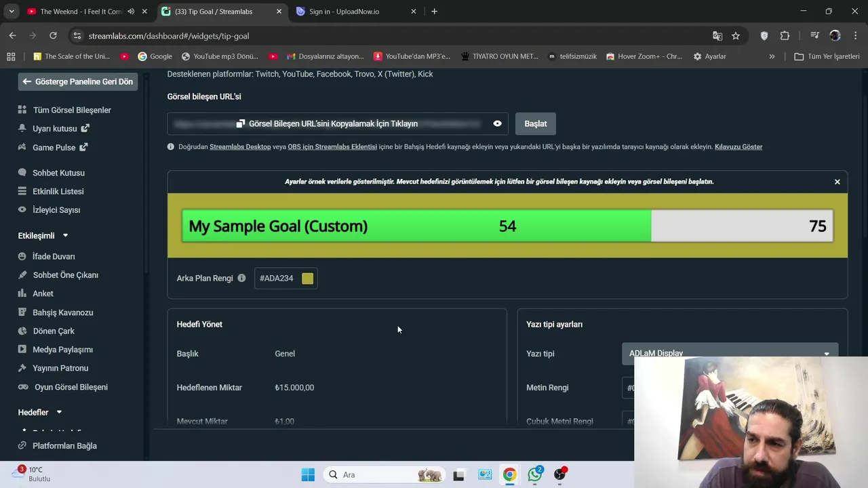Click Başlık value Genel
Image resolution: width=868 pixels, height=488 pixels.
pos(285,354)
